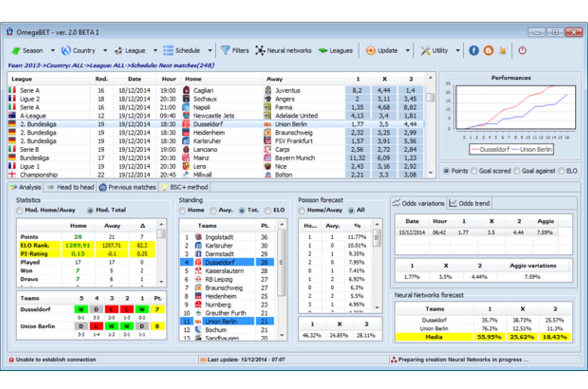The image size is (588, 389).
Task: Expand the Season dropdown arrow
Action: (53, 51)
